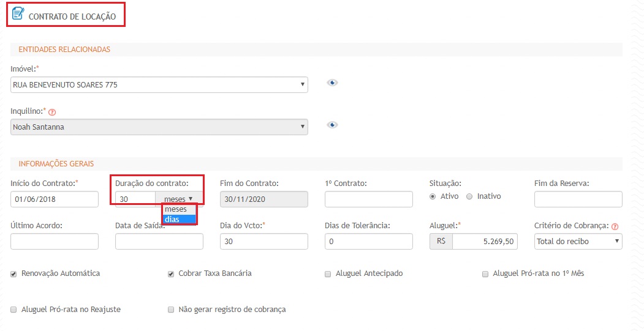
Task: Check Aluguel Pró-rata no Reajuste
Action: pos(13,310)
